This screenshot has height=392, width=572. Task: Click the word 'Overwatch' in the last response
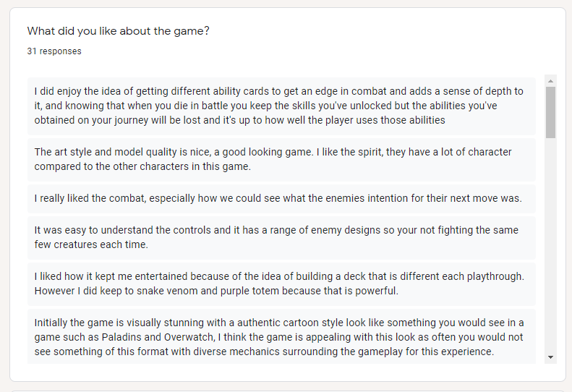point(189,337)
